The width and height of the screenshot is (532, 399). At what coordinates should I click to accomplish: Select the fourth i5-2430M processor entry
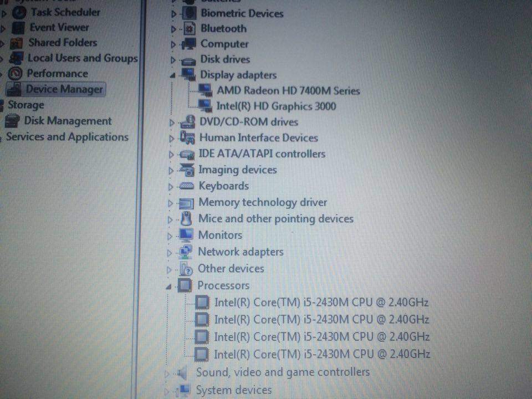coord(322,354)
